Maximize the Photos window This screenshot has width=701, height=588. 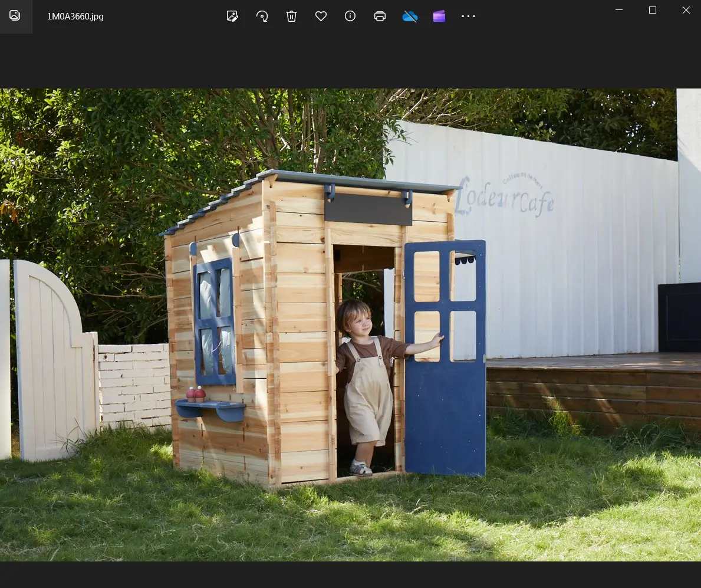click(653, 10)
